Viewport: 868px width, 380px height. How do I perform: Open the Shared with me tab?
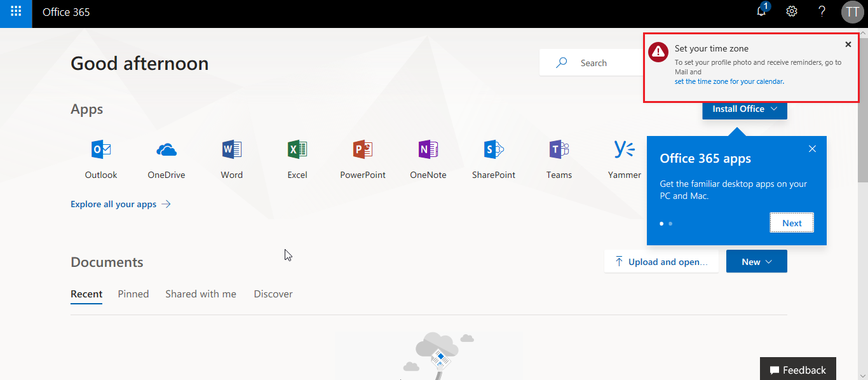(x=201, y=294)
